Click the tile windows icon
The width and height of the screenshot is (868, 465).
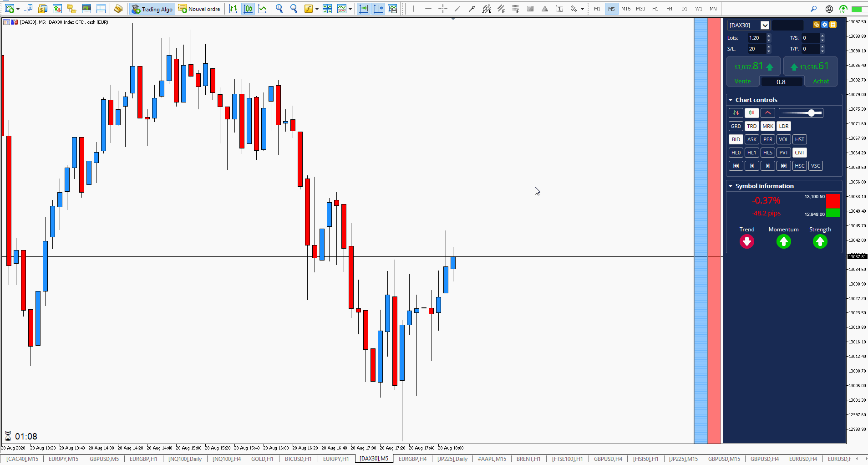pos(327,9)
